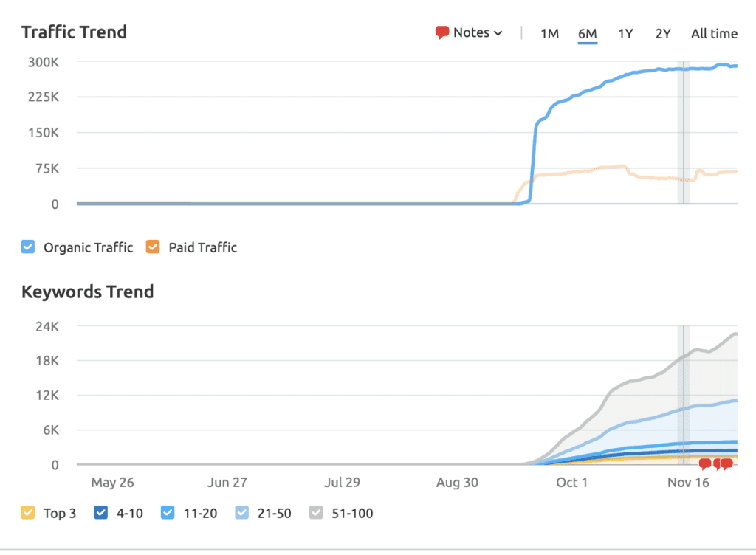Click the 18K keywords axis label
The height and width of the screenshot is (555, 756).
click(x=47, y=360)
